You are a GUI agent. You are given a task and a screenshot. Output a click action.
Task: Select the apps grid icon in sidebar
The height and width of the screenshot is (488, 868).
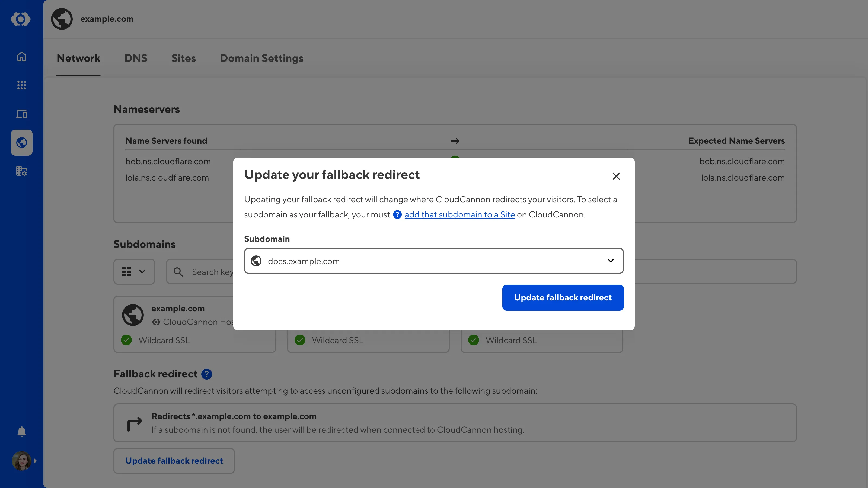coord(21,85)
